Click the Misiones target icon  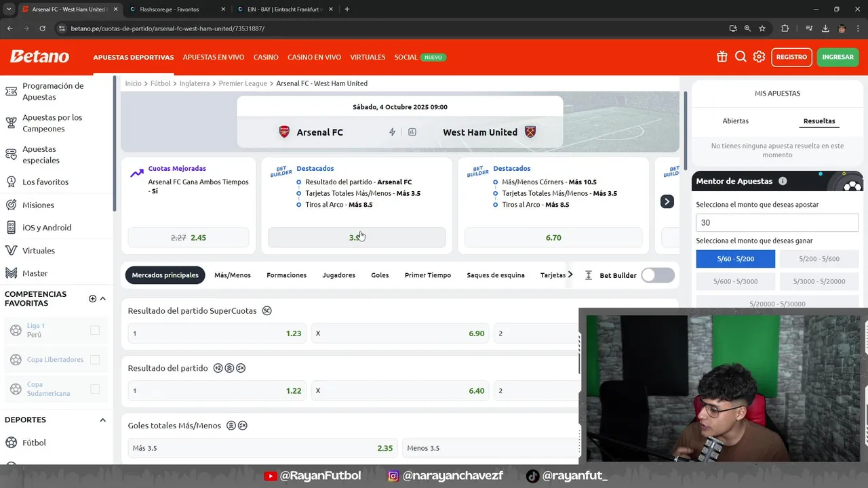(x=11, y=205)
